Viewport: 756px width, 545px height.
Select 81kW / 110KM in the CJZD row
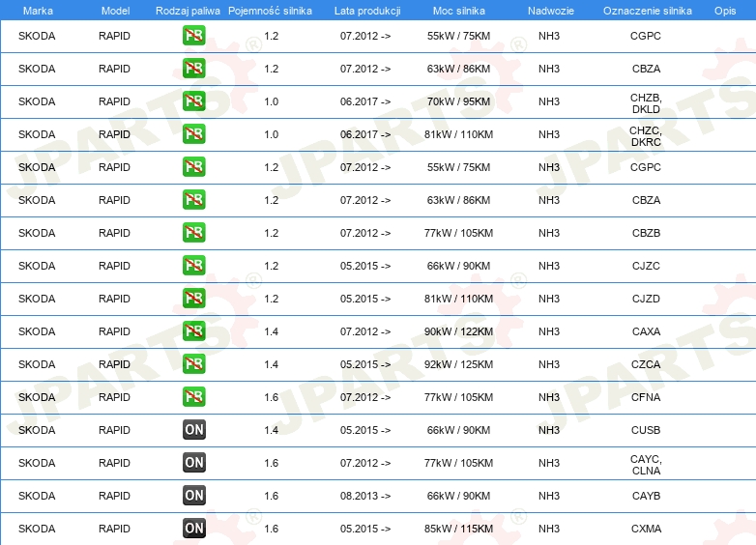tap(458, 299)
